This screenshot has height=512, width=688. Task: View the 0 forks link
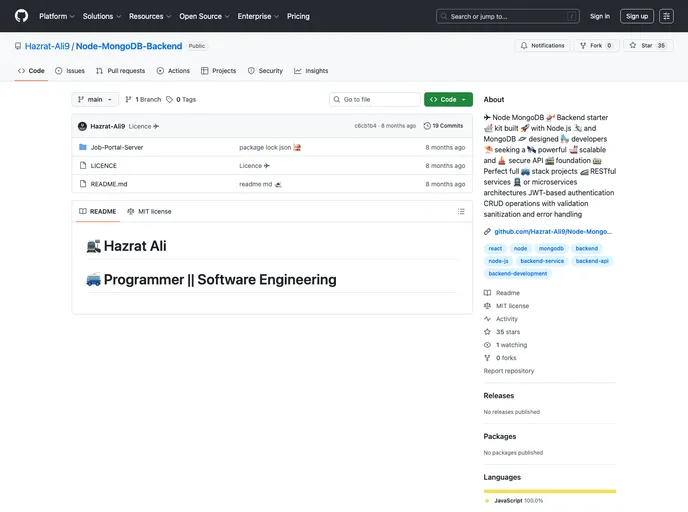(500, 358)
